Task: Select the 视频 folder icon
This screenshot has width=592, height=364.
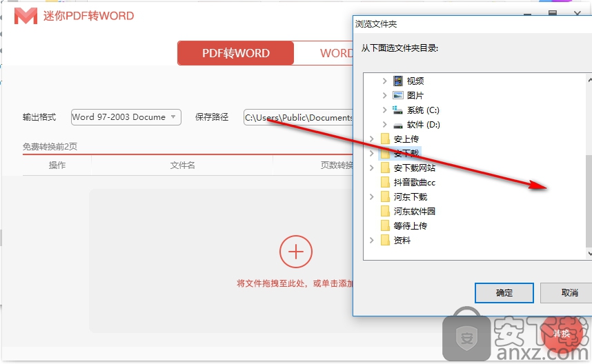Action: point(398,81)
